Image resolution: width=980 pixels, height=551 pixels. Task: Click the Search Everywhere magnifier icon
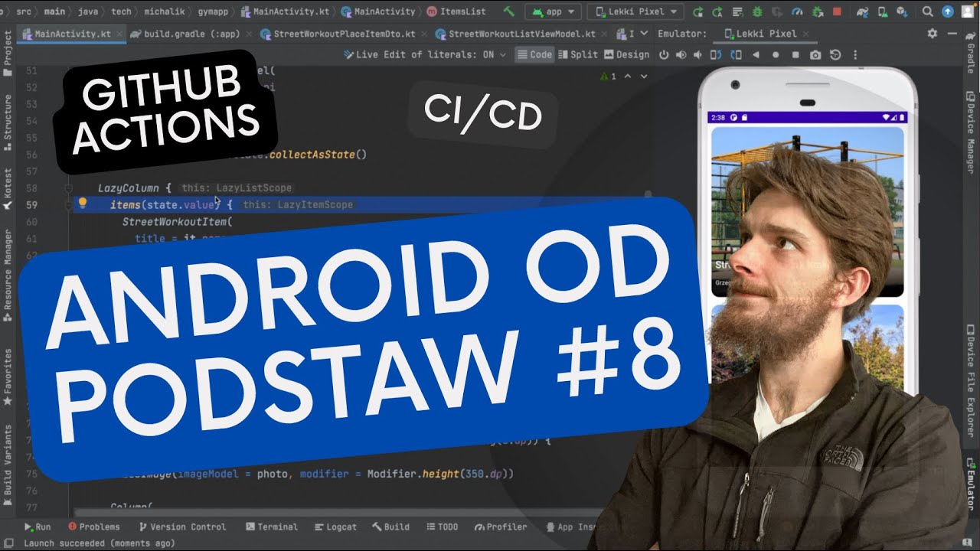click(928, 11)
